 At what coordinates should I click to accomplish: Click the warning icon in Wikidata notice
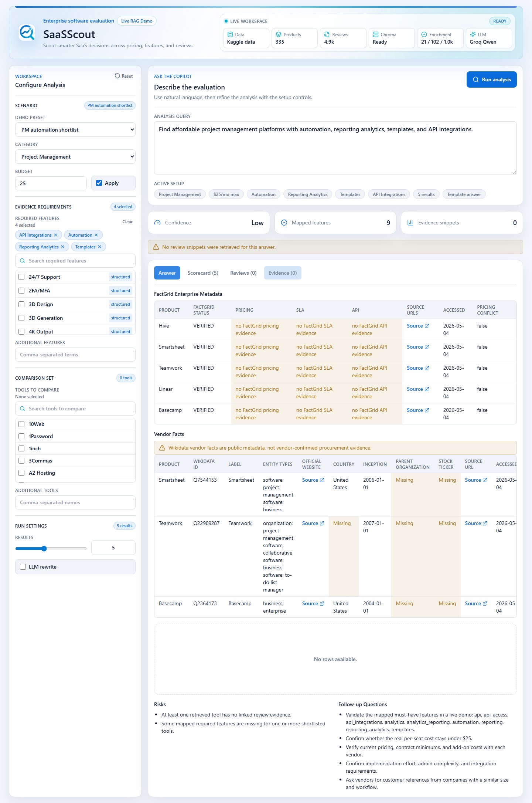162,448
